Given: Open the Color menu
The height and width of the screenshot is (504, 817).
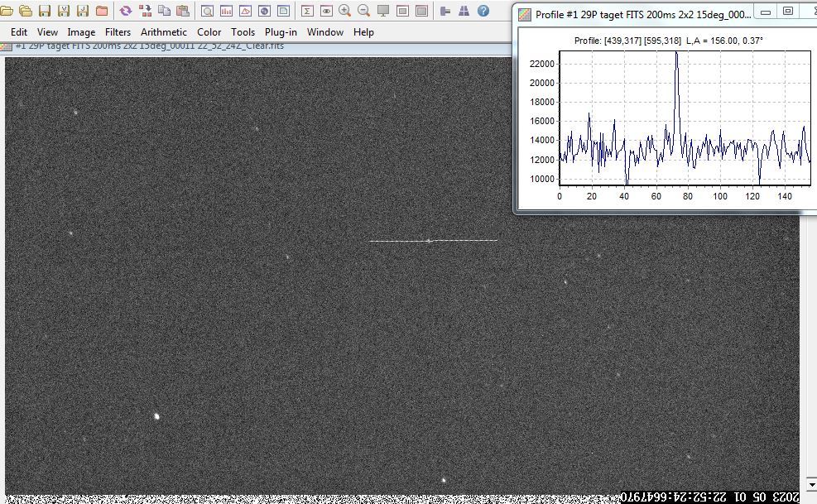Looking at the screenshot, I should tap(209, 32).
